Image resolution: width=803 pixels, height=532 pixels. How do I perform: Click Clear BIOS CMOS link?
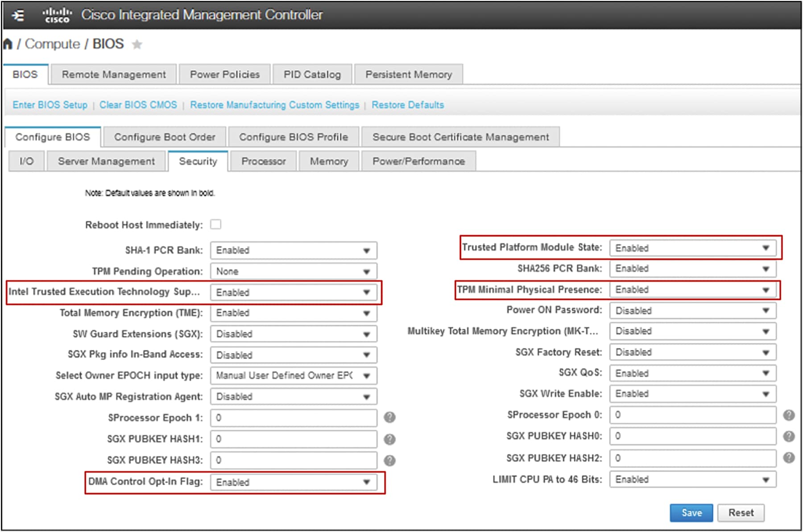point(138,105)
